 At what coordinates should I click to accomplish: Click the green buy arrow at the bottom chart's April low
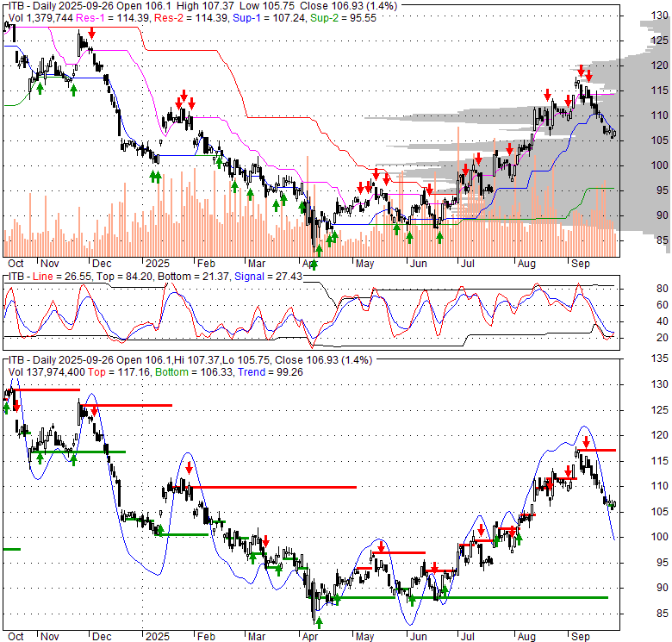point(319,622)
